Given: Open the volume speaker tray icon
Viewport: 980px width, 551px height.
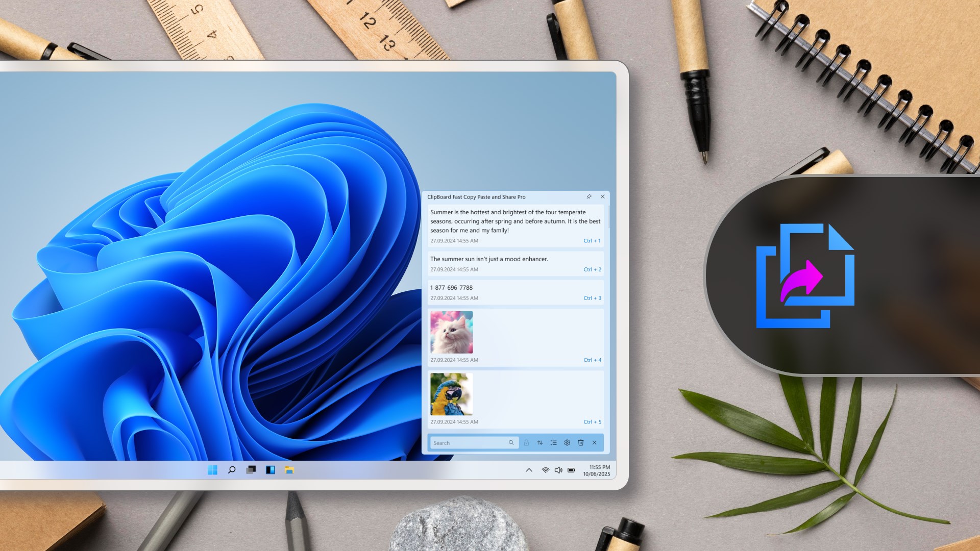Looking at the screenshot, I should [558, 470].
